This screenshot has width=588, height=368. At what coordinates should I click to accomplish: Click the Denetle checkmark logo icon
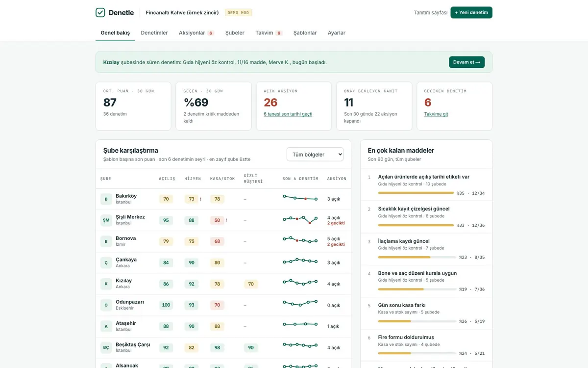tap(100, 13)
